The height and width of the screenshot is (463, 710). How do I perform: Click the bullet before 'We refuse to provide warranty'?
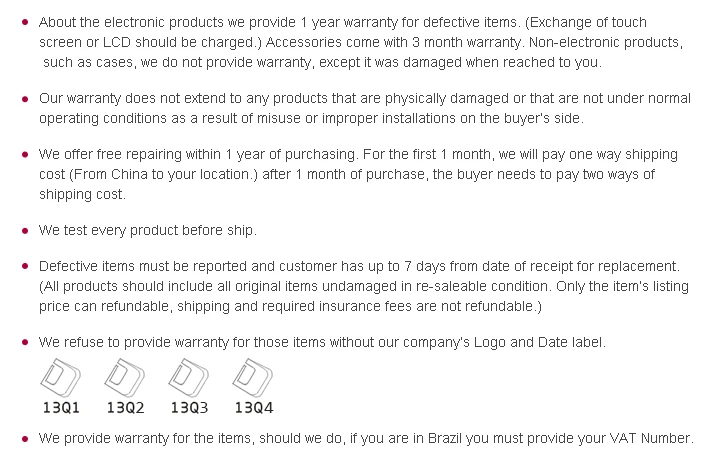(x=25, y=342)
